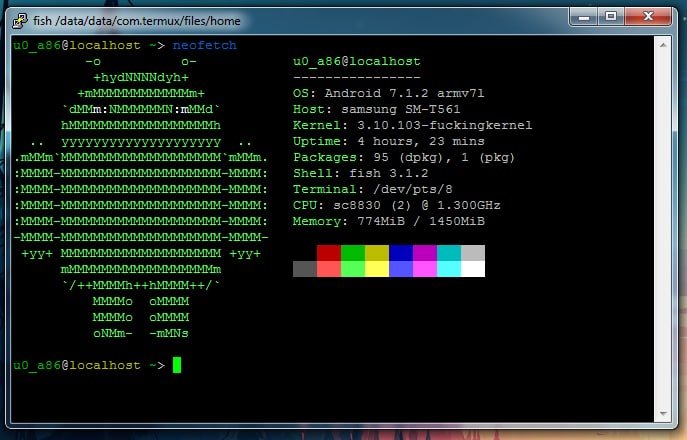Close the fish terminal window
687x440 pixels.
pos(648,17)
